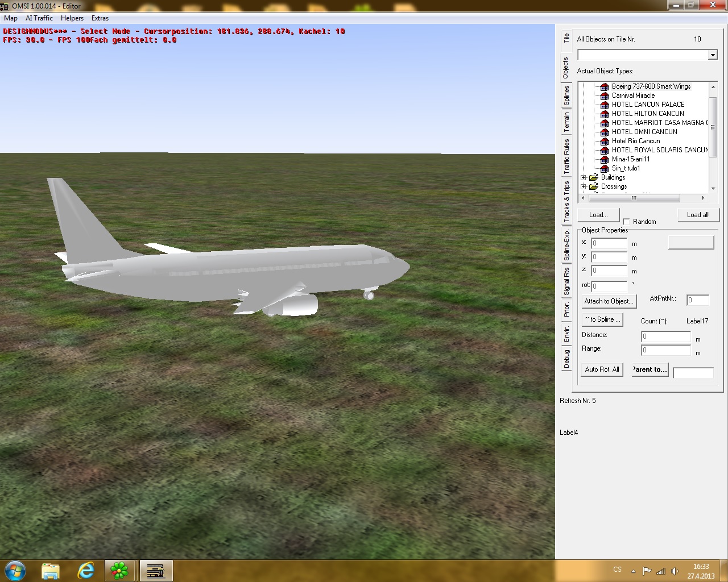
Task: Switch to the Terrain tab
Action: click(566, 123)
